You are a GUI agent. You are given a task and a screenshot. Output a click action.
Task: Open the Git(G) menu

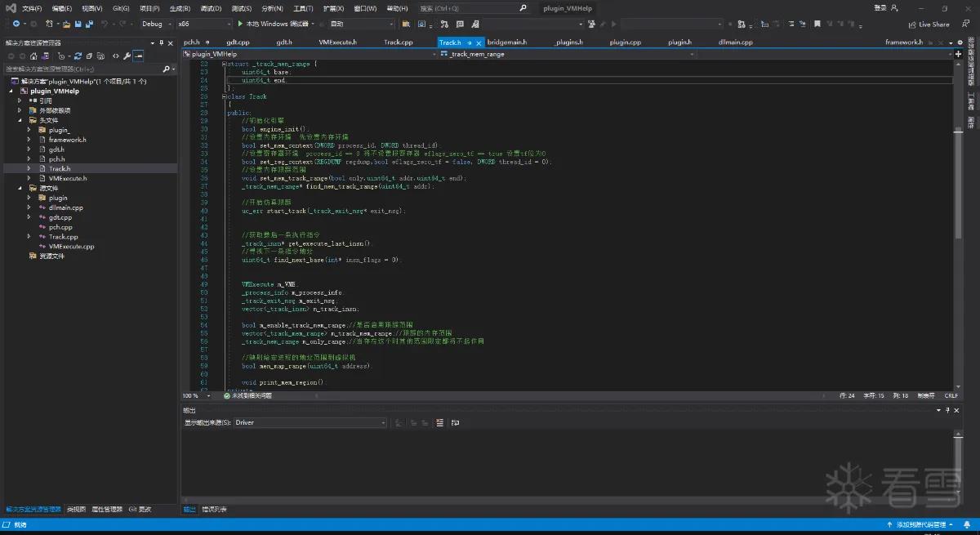pyautogui.click(x=121, y=8)
